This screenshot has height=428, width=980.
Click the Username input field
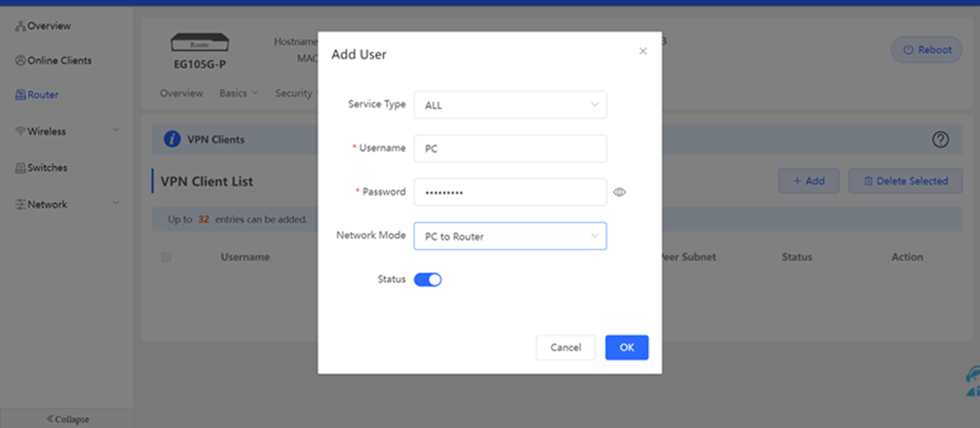pyautogui.click(x=510, y=149)
